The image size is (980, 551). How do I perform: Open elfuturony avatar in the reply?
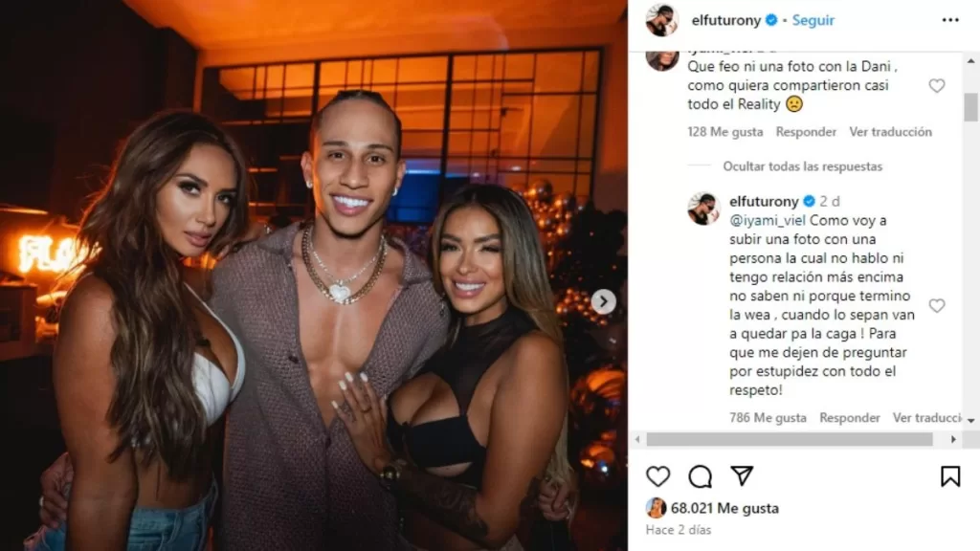(703, 209)
